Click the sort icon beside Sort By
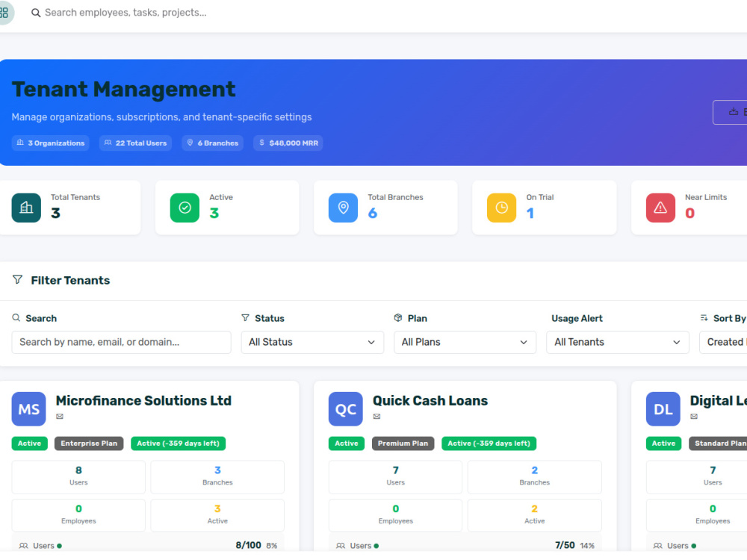This screenshot has height=560, width=747. (x=704, y=317)
